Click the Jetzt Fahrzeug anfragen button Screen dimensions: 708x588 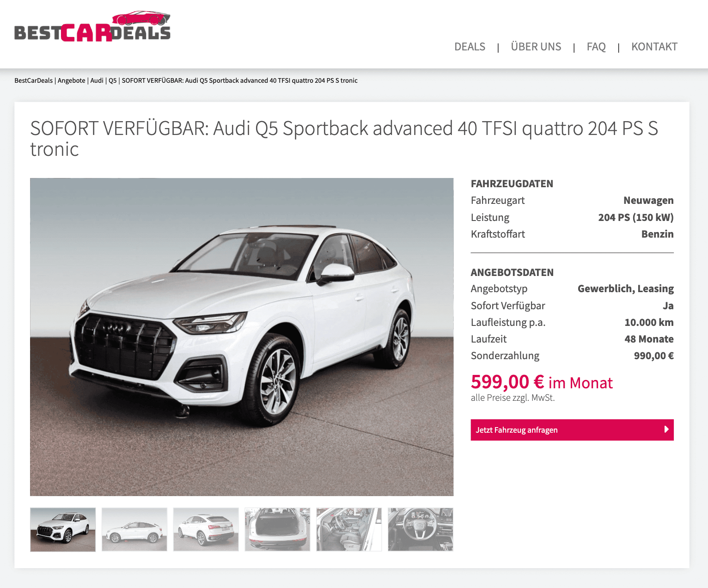(572, 430)
